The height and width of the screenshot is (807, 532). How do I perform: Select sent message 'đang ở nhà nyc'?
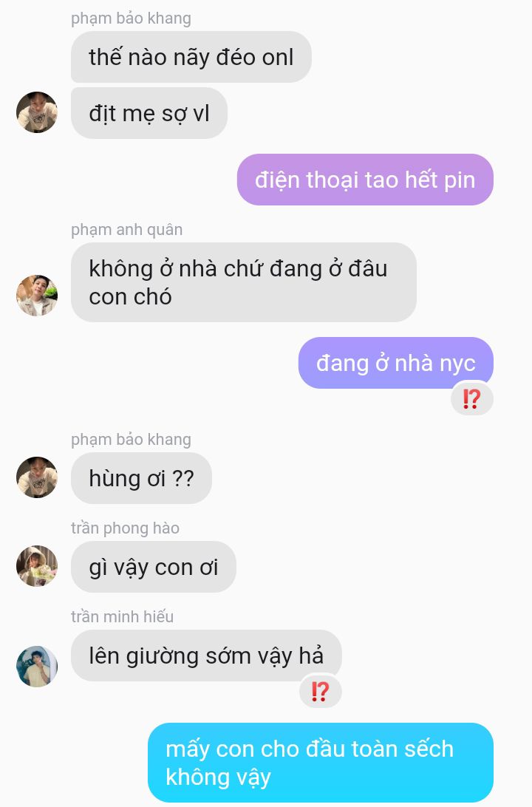pyautogui.click(x=395, y=363)
